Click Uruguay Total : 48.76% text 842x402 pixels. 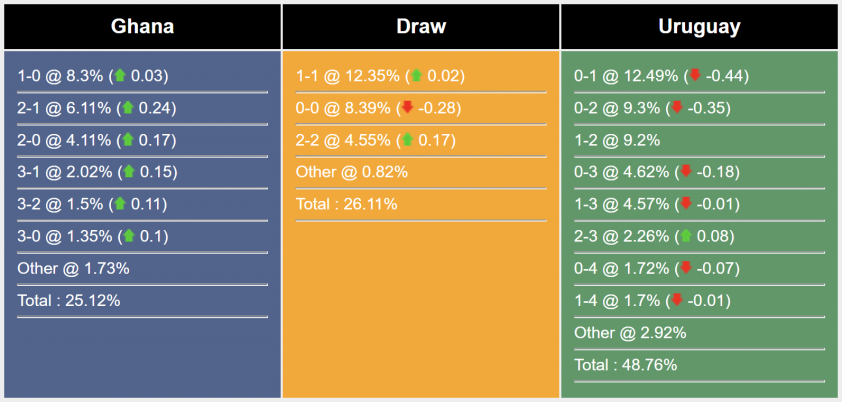(x=626, y=365)
